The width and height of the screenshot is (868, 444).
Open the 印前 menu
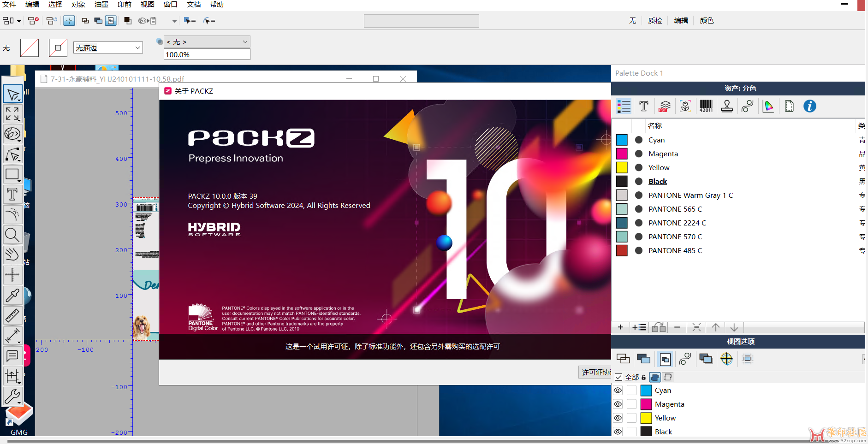124,5
